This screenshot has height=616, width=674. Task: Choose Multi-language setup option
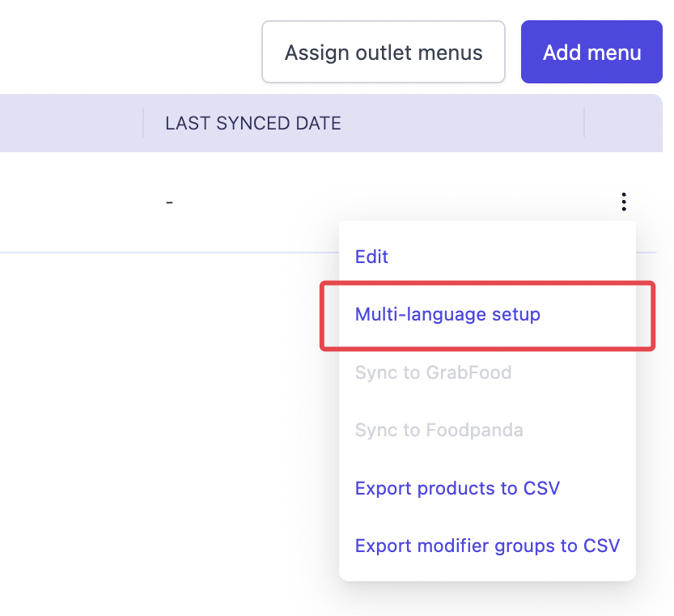[x=447, y=314]
